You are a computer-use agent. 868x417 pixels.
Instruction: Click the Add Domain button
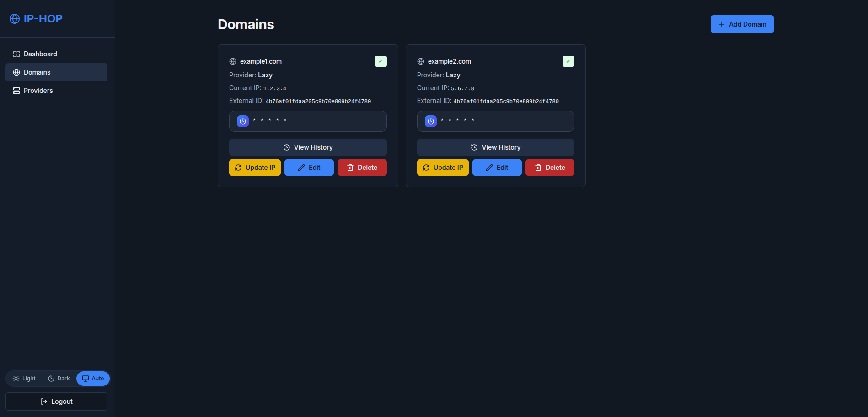point(742,24)
